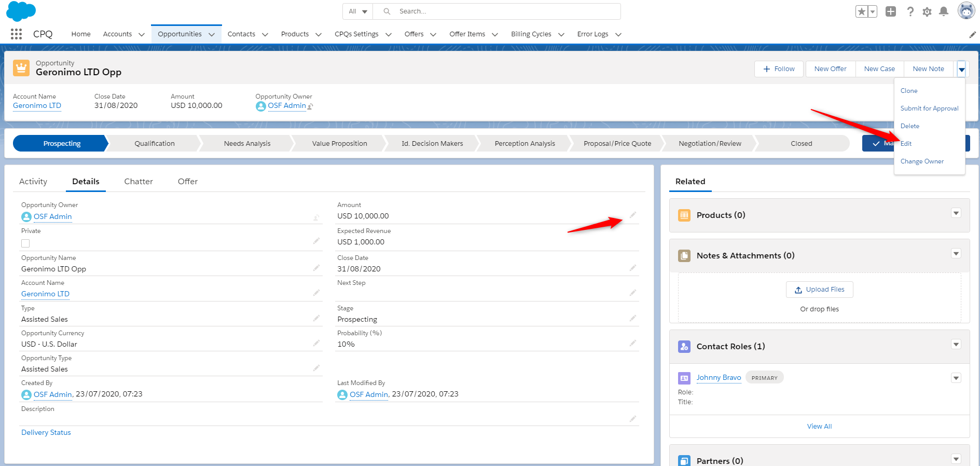Expand the Opportunities nav dropdown chevron

[x=211, y=35]
